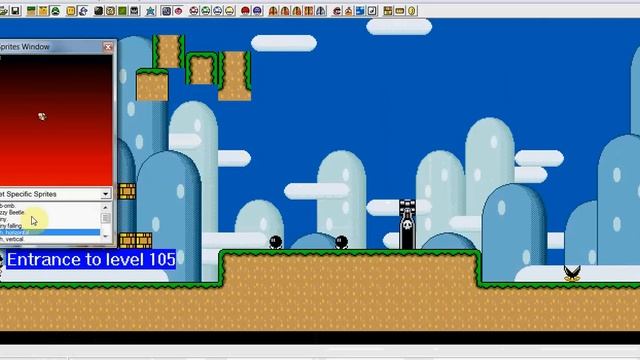640x360 pixels.
Task: Open the Specific Sprites category dropdown
Action: [x=105, y=194]
